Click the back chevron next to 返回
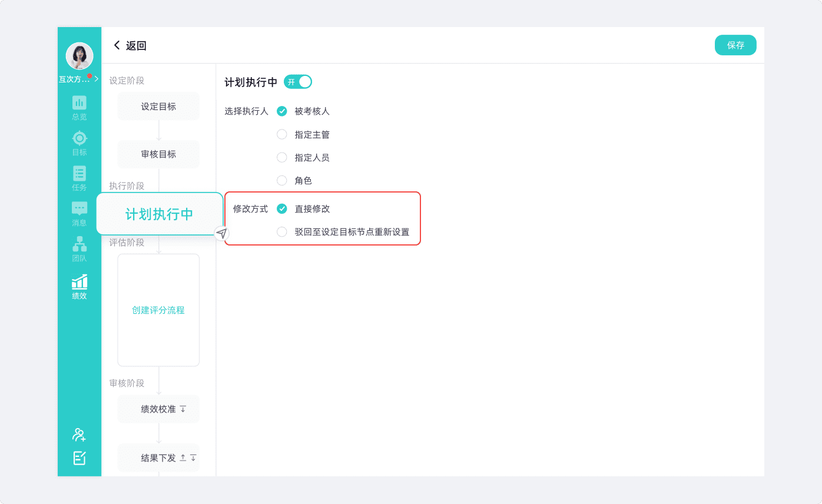Screen dimensions: 822x504 (x=117, y=45)
